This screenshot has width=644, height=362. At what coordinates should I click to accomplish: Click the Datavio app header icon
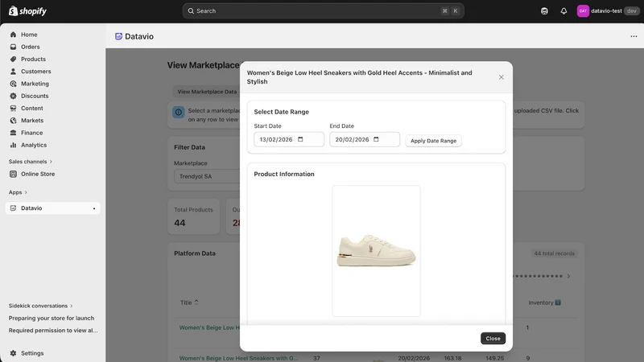click(x=118, y=36)
